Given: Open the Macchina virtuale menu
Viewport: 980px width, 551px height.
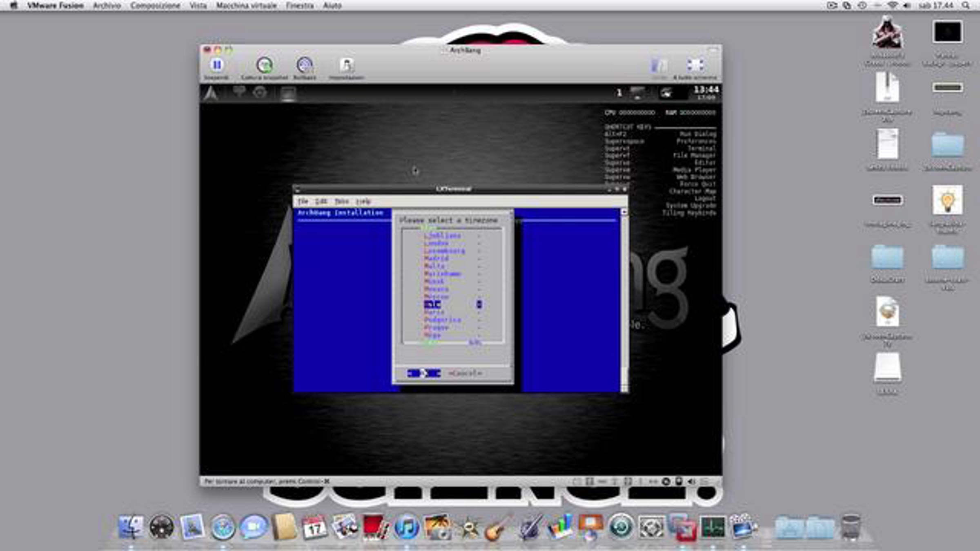Looking at the screenshot, I should click(246, 5).
